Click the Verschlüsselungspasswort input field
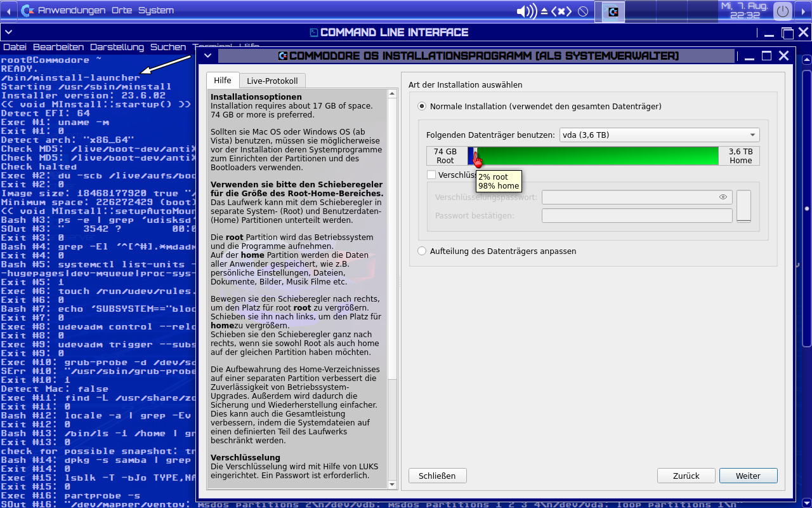This screenshot has width=812, height=508. tap(634, 197)
